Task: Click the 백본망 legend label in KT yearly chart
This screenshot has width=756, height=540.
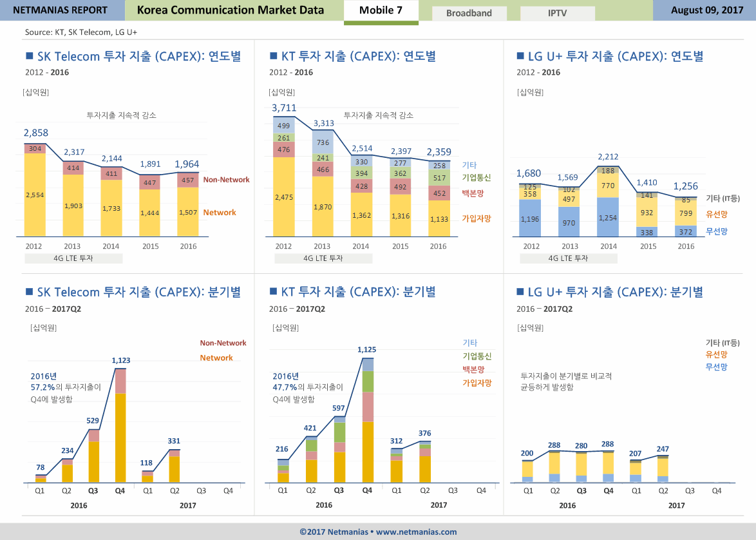Action: click(473, 193)
